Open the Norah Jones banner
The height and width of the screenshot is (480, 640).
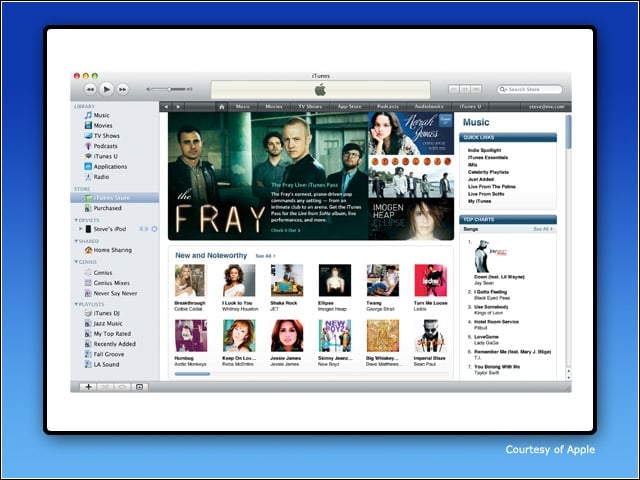tap(411, 133)
